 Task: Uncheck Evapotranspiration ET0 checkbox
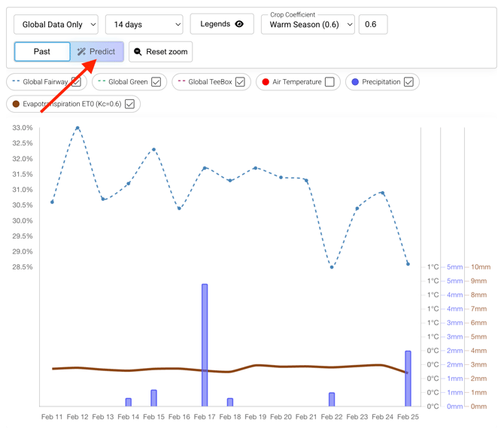(129, 104)
